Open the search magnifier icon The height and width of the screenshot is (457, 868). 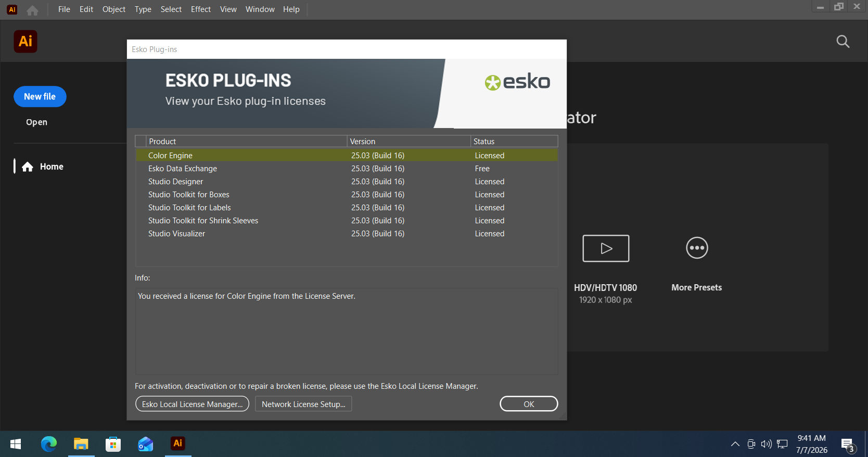point(843,42)
